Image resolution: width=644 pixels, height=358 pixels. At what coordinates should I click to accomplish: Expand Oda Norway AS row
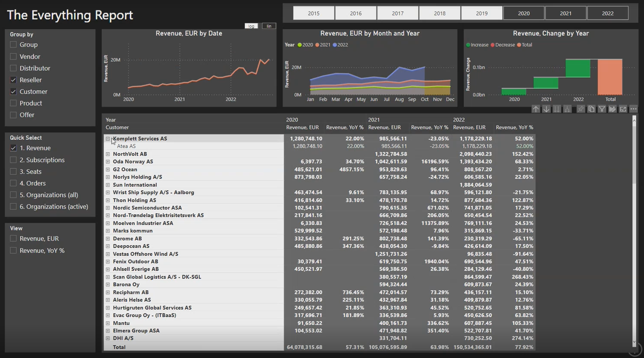[x=108, y=162]
